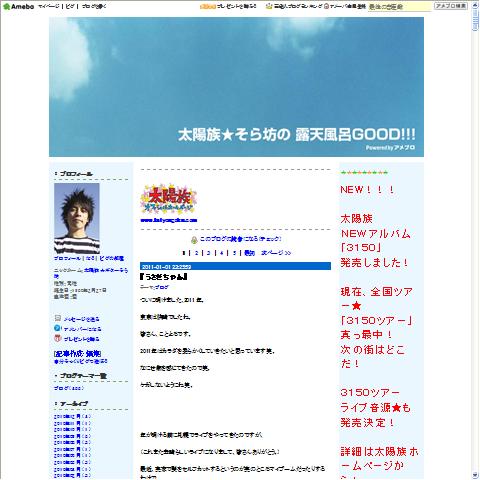Open the next page link with double arrows
The height and width of the screenshot is (480, 480).
[x=276, y=253]
